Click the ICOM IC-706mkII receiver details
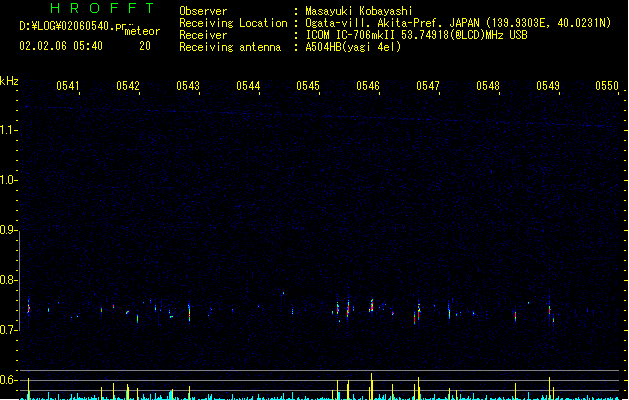629x400 pixels. (416, 35)
